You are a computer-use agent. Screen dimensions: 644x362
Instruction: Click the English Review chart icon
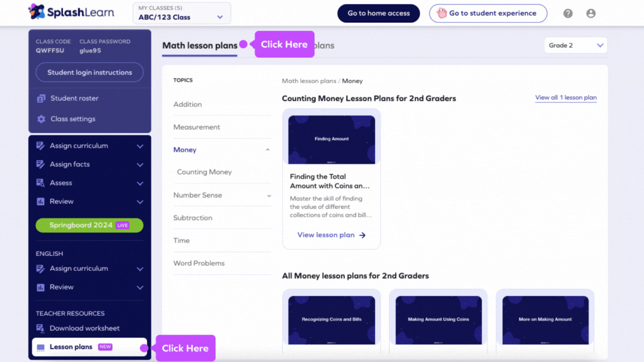pyautogui.click(x=40, y=287)
